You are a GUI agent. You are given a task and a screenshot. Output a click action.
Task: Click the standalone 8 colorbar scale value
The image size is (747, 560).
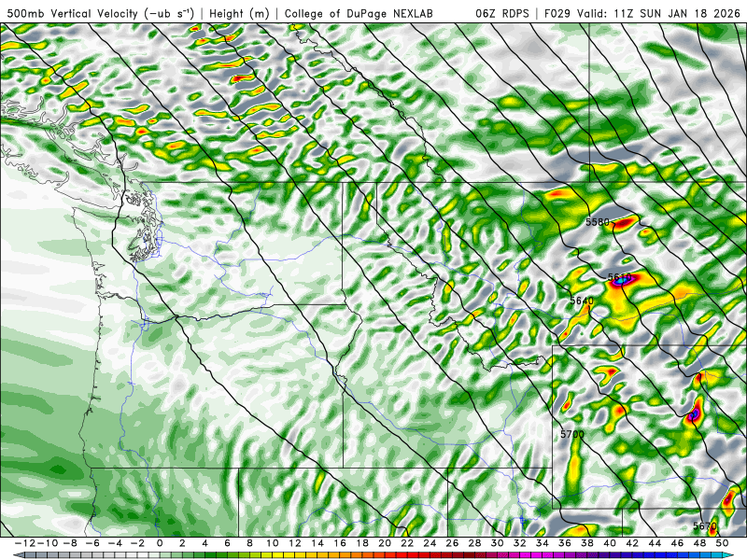249,543
